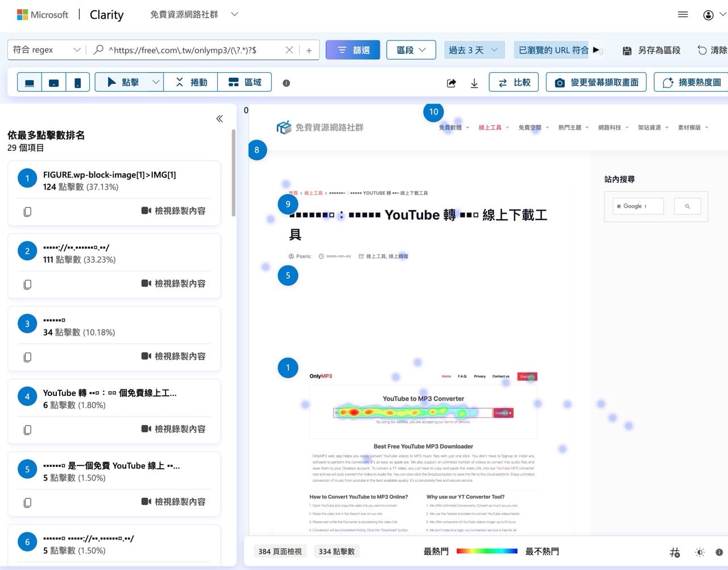Click heatmap marker 10 on navigation
728x570 pixels.
pyautogui.click(x=433, y=111)
